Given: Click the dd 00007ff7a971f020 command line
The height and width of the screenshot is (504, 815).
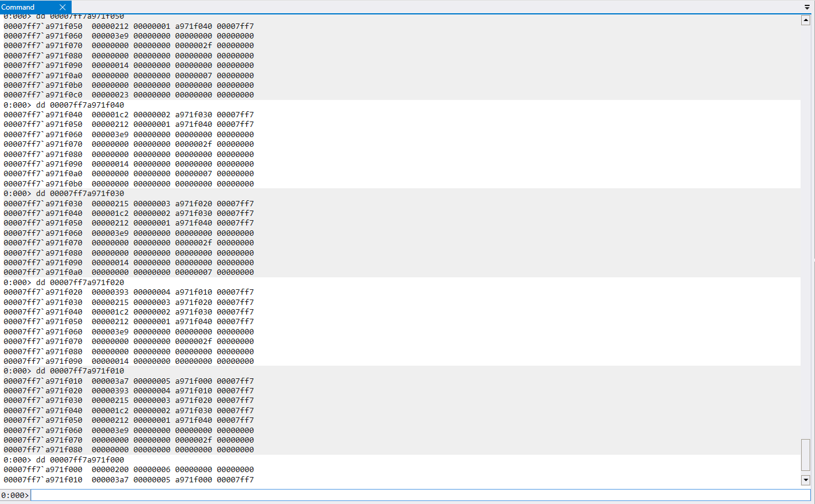Looking at the screenshot, I should [x=80, y=282].
